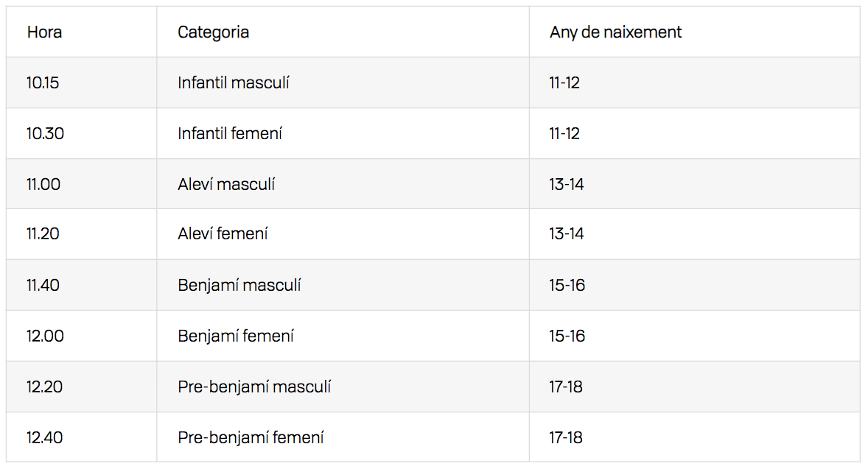The width and height of the screenshot is (868, 469).
Task: Click the 12.40 time cell
Action: [x=45, y=437]
